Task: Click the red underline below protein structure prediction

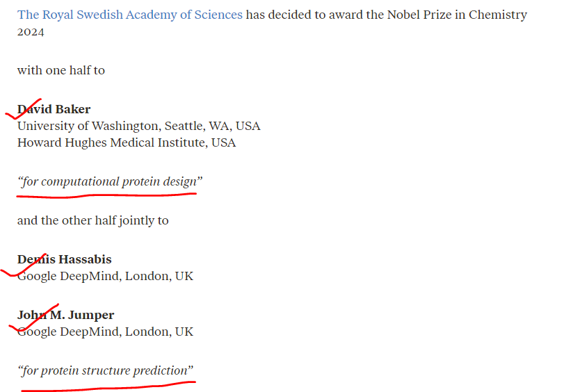Action: 108,386
